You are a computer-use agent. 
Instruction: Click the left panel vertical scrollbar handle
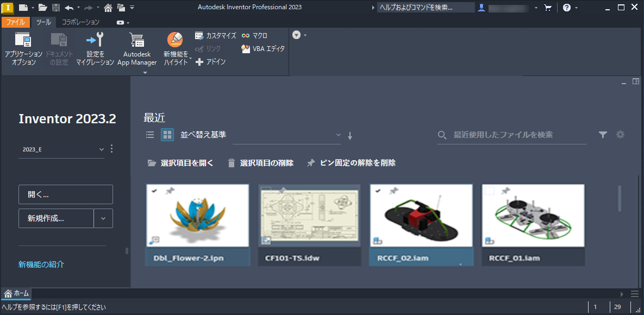[x=127, y=250]
